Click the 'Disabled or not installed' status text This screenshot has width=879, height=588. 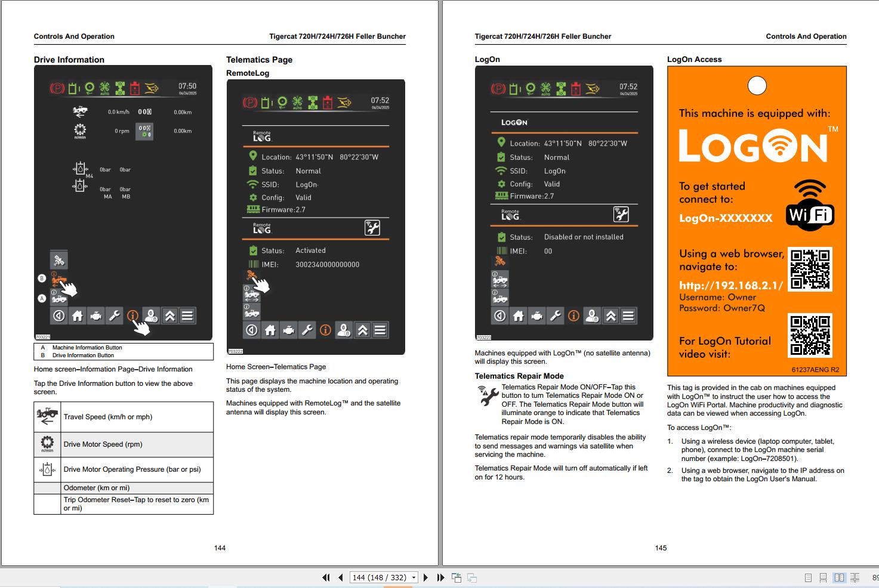[584, 237]
